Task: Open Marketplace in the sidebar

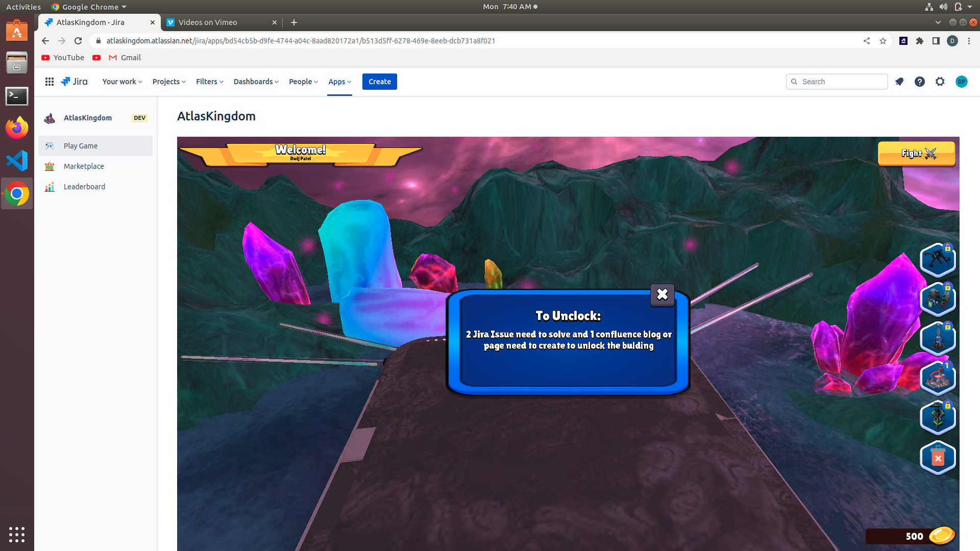Action: (84, 166)
